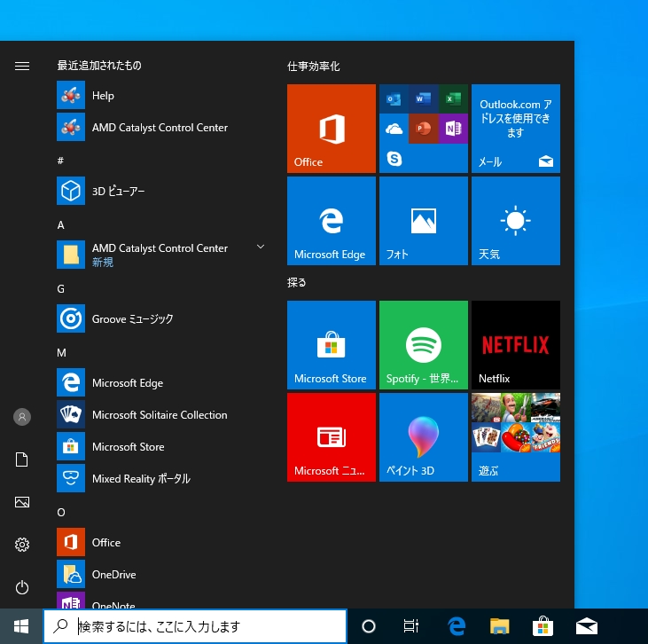648x644 pixels.
Task: Open the orange Office tile
Action: (x=332, y=129)
